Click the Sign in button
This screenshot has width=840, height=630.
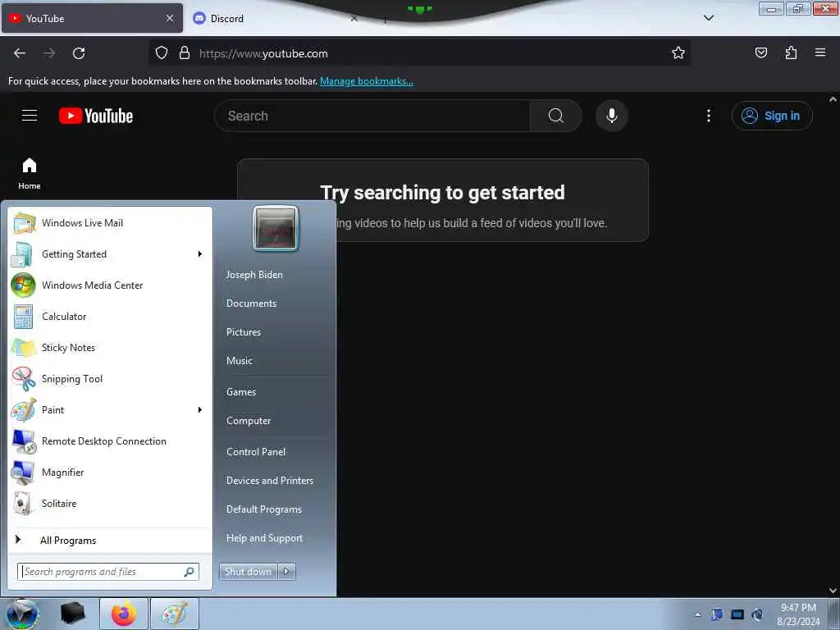[772, 116]
